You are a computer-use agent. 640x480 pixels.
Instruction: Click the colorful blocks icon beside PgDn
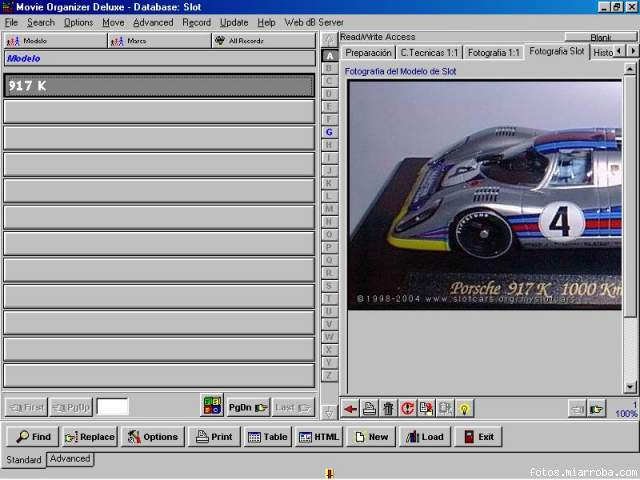pos(212,405)
